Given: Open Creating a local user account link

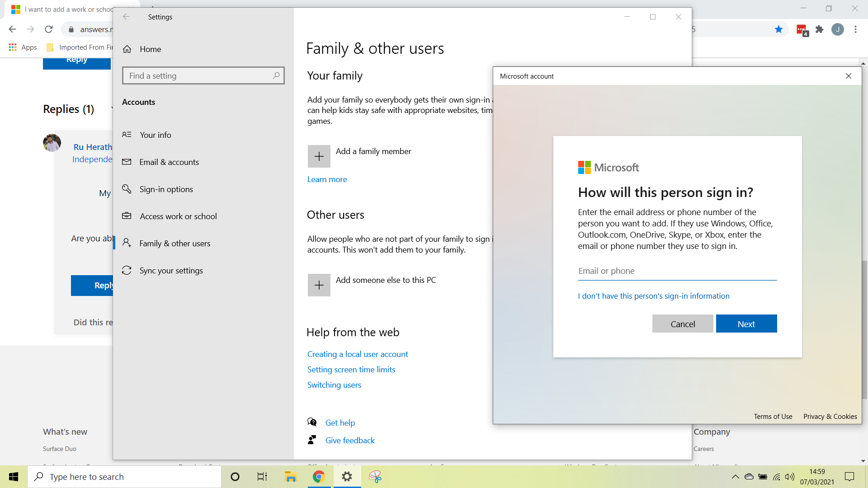Looking at the screenshot, I should click(x=357, y=354).
